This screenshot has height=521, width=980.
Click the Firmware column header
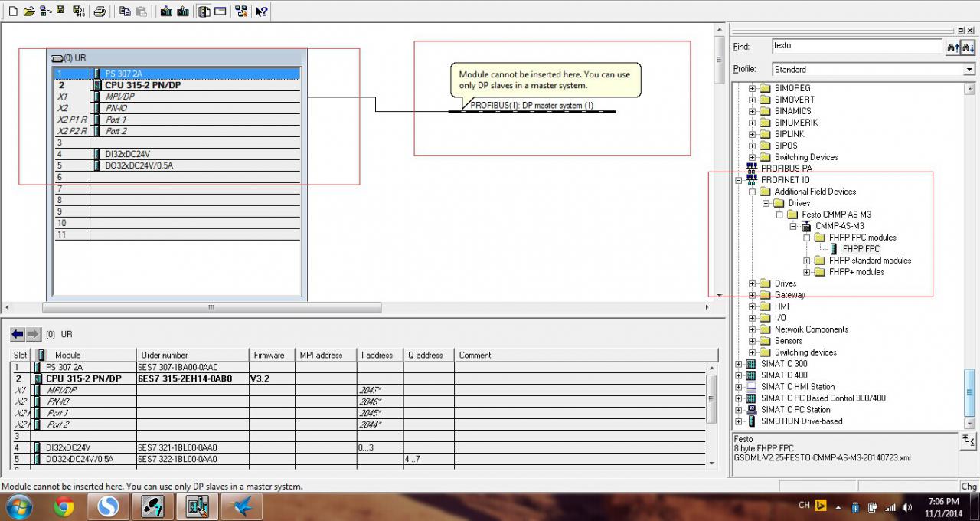[272, 356]
